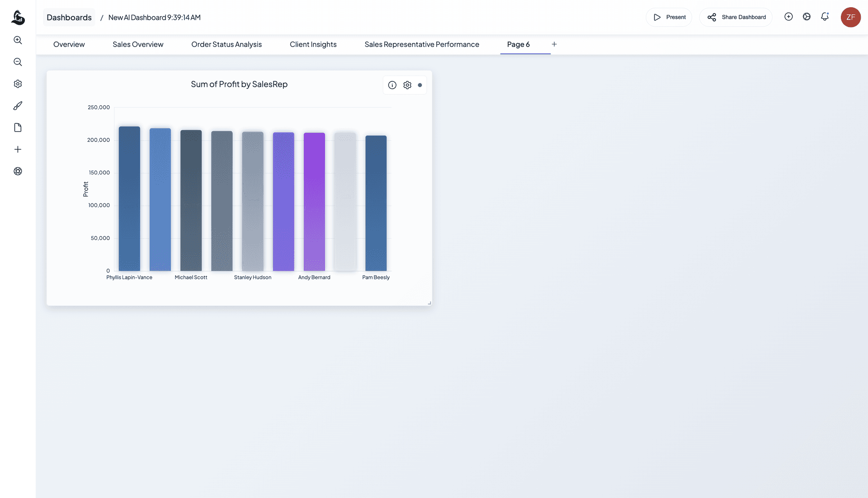Click the Andy Bernard axis label

point(314,277)
